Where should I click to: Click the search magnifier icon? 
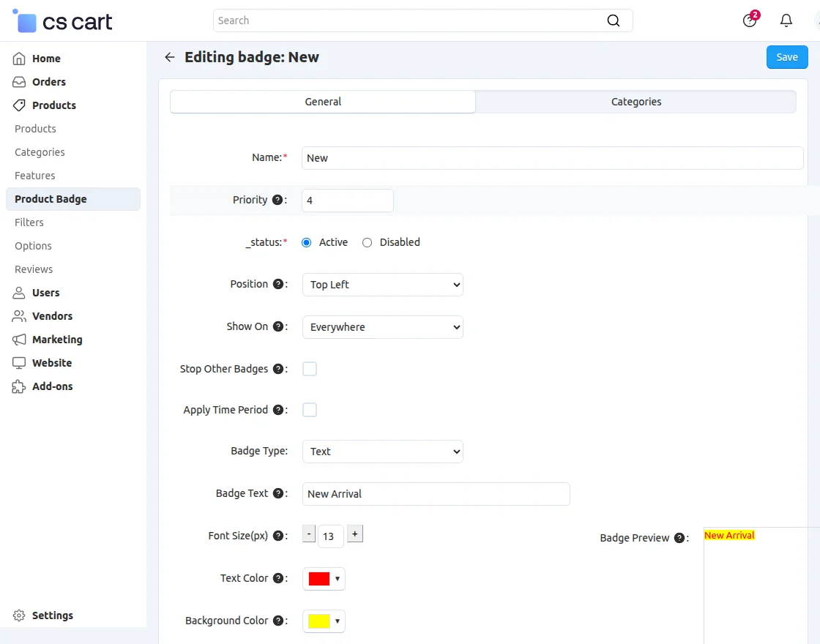click(x=614, y=20)
